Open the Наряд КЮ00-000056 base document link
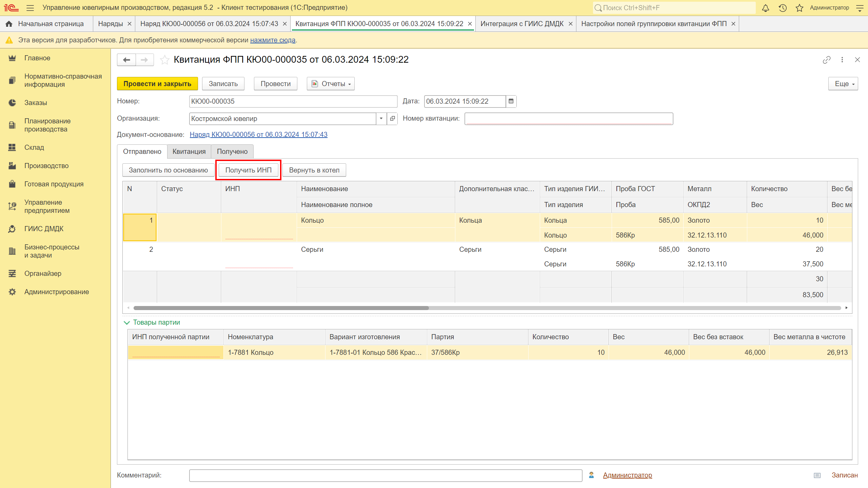 (x=258, y=135)
